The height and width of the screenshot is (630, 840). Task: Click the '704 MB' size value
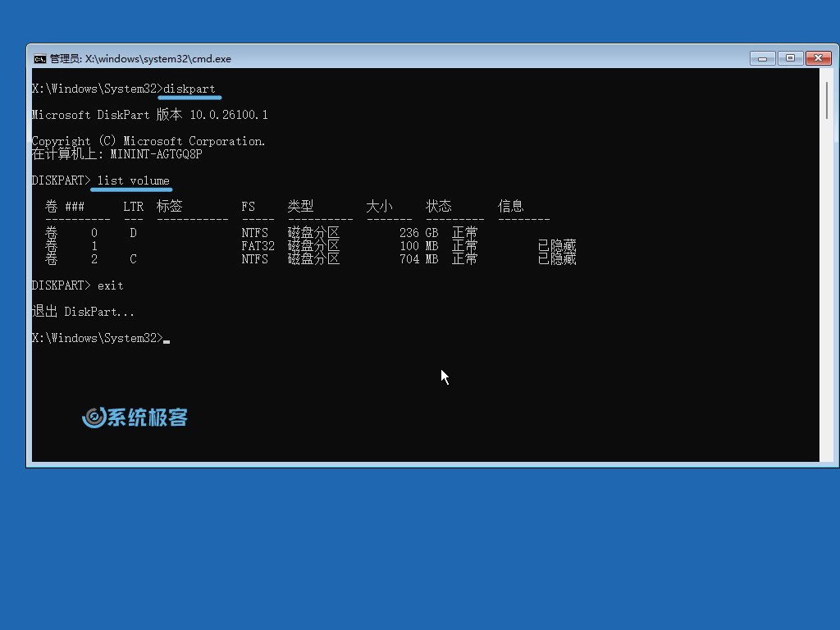(419, 259)
